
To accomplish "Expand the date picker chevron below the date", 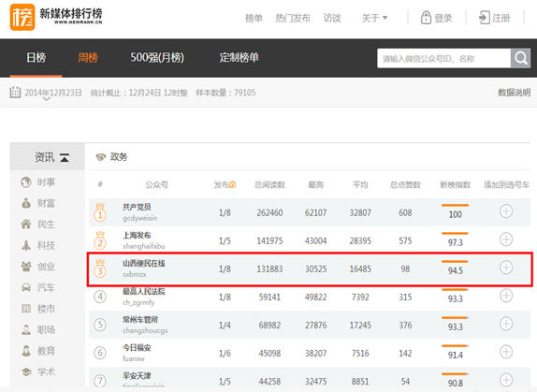I will pos(47,99).
